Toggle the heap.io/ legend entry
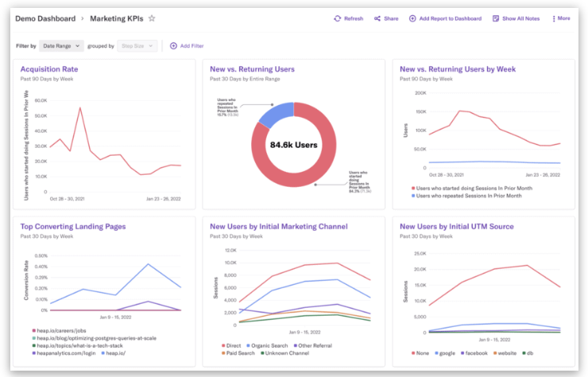 (x=114, y=353)
